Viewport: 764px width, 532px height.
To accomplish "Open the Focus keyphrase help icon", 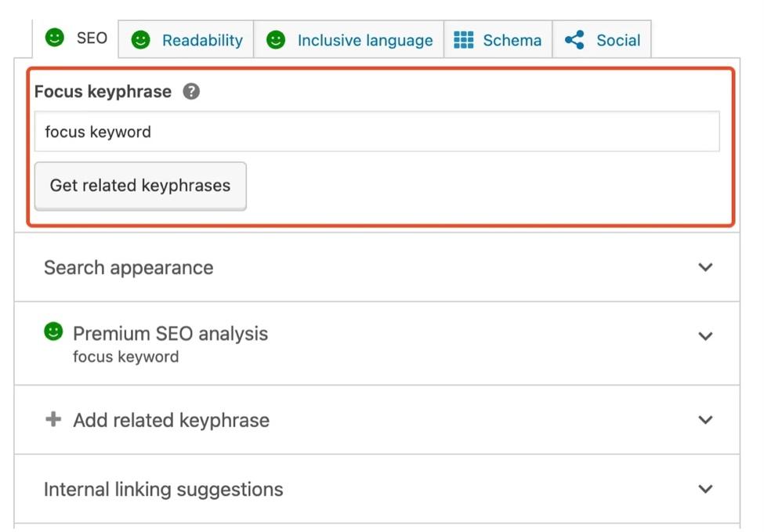I will (x=191, y=92).
